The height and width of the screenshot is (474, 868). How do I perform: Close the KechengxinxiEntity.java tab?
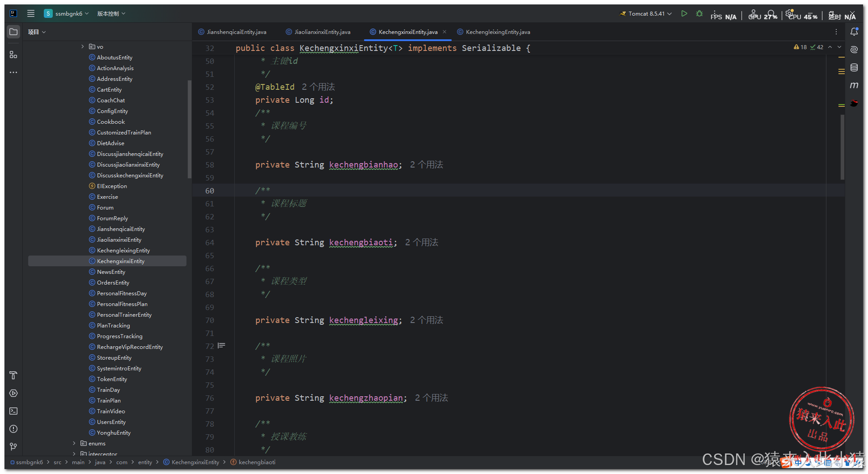445,32
